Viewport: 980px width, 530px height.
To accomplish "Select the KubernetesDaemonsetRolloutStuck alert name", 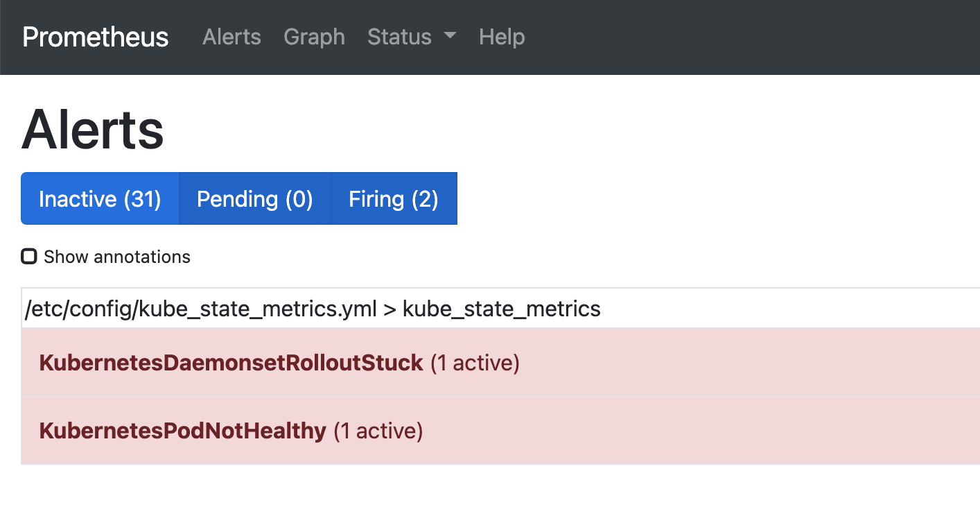I will click(231, 362).
